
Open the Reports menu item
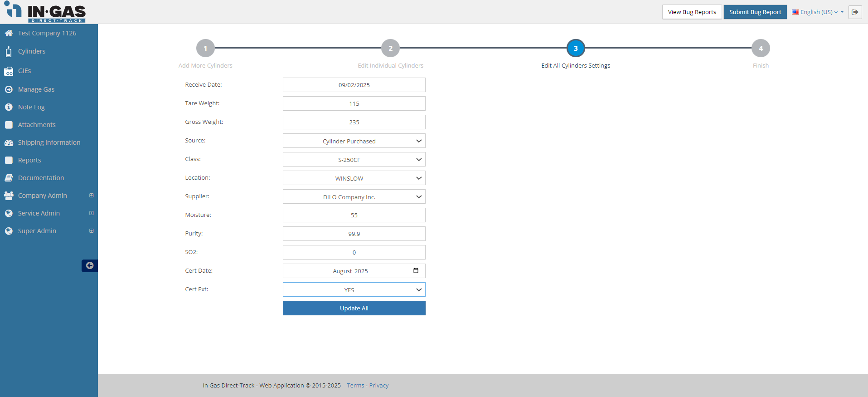(x=29, y=160)
